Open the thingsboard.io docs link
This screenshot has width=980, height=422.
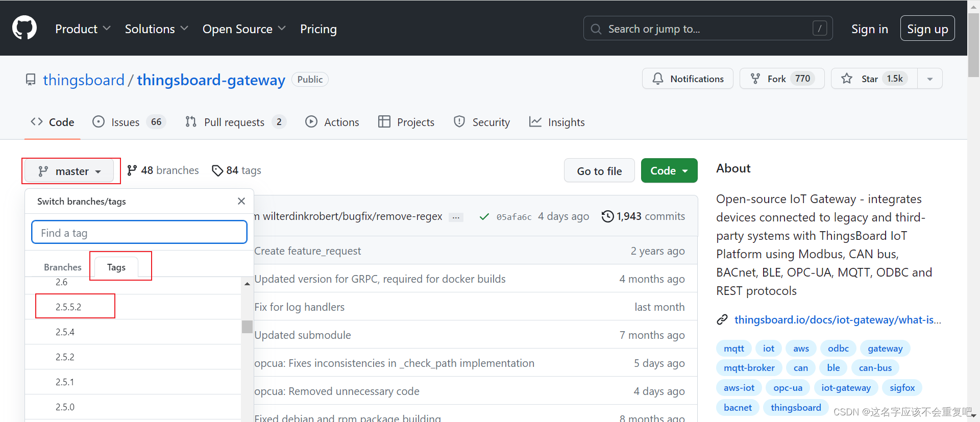[837, 320]
